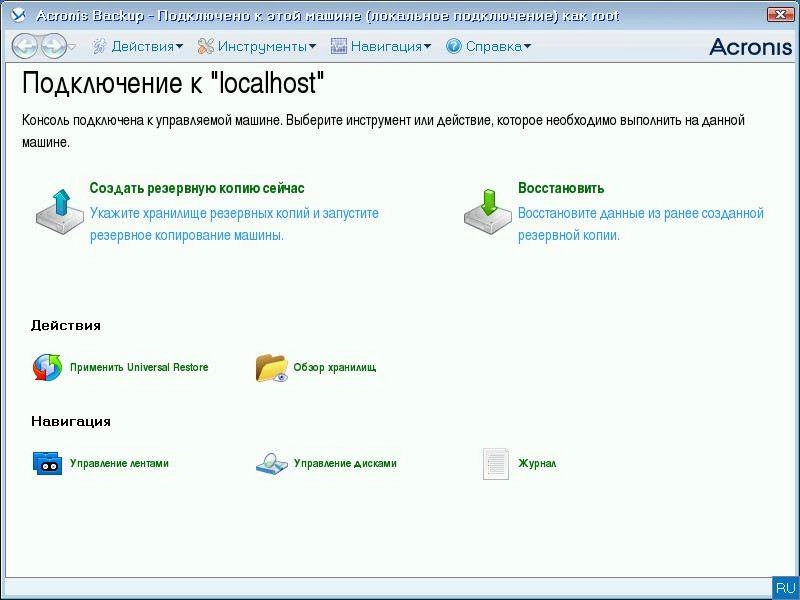
Task: Open Управление дисками
Action: (345, 463)
